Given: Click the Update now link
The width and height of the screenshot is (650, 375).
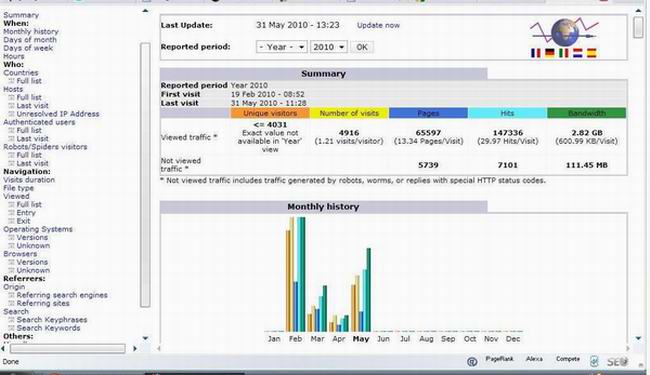Looking at the screenshot, I should point(378,25).
